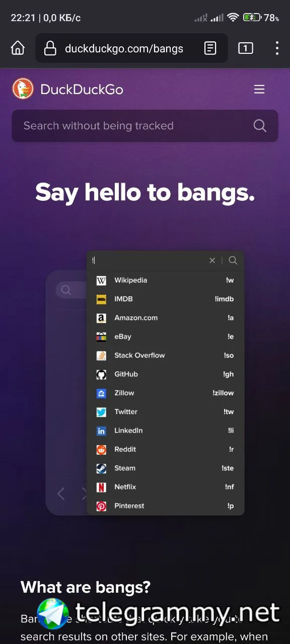Click the '!p' bang shortcut

click(x=231, y=506)
